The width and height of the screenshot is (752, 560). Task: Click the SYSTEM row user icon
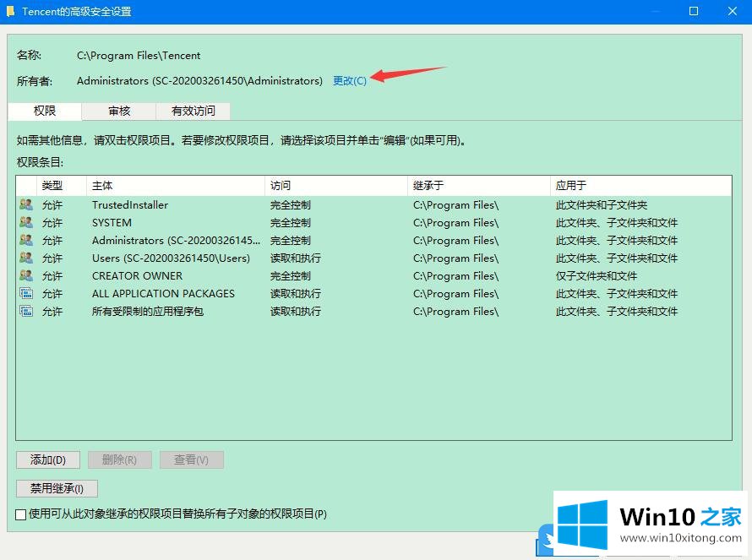pyautogui.click(x=26, y=222)
